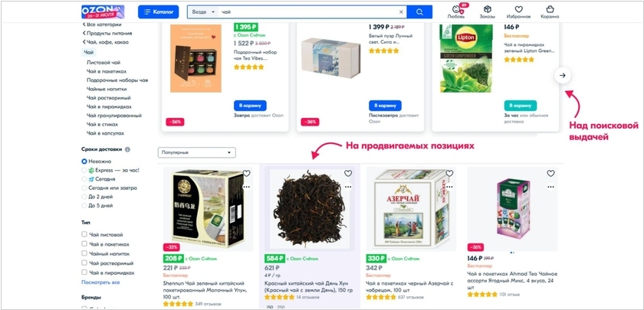Image resolution: width=644 pixels, height=310 pixels.
Task: Tick the Чай листовой checkbox
Action: (x=84, y=234)
